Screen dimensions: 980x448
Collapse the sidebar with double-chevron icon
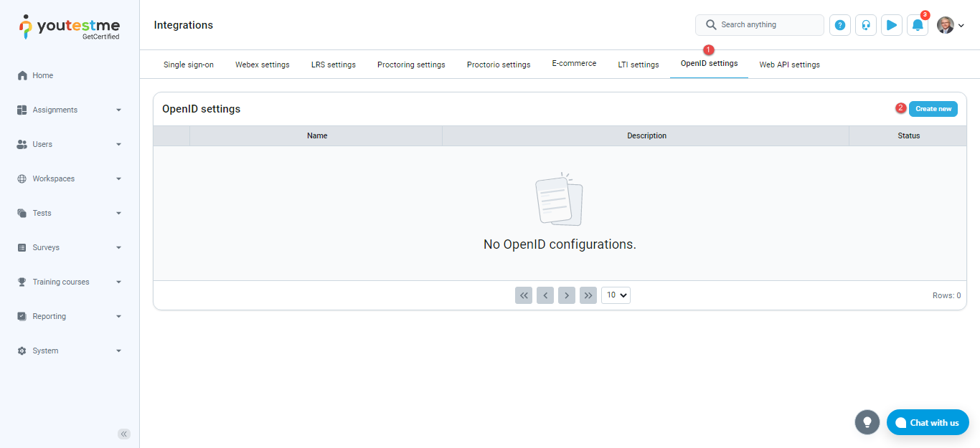coord(124,434)
